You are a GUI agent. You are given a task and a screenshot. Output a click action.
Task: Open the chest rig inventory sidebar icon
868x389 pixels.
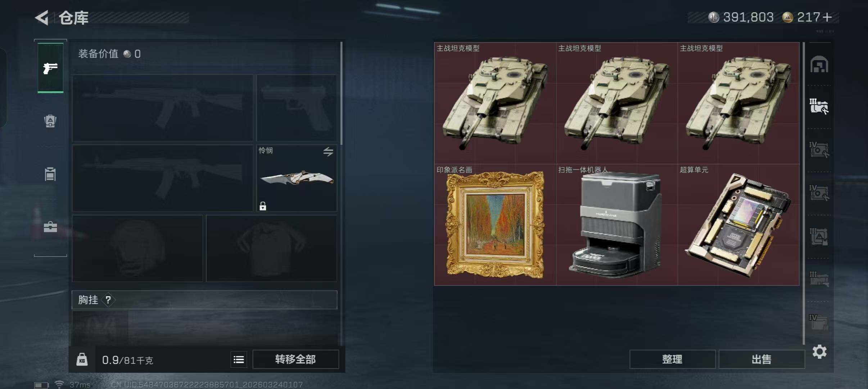pos(50,174)
